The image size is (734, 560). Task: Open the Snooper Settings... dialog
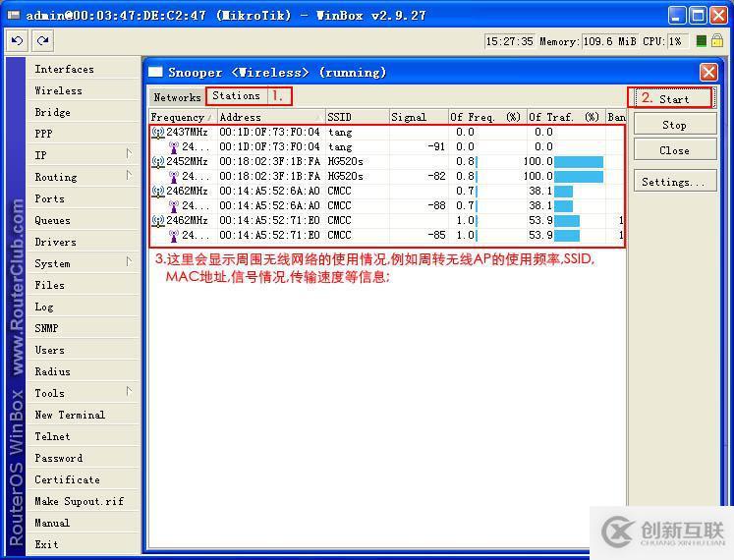(x=674, y=181)
